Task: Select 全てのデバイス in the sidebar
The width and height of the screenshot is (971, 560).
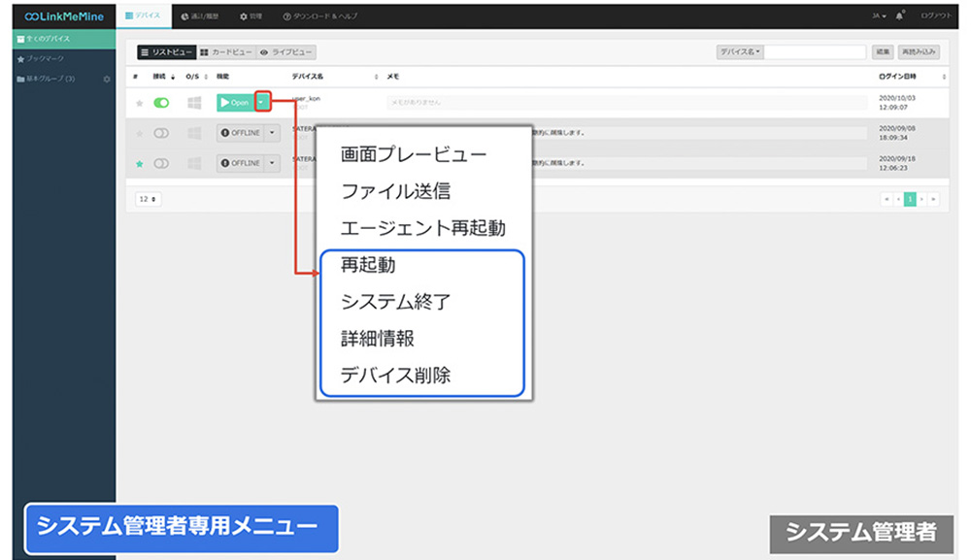Action: pyautogui.click(x=64, y=39)
